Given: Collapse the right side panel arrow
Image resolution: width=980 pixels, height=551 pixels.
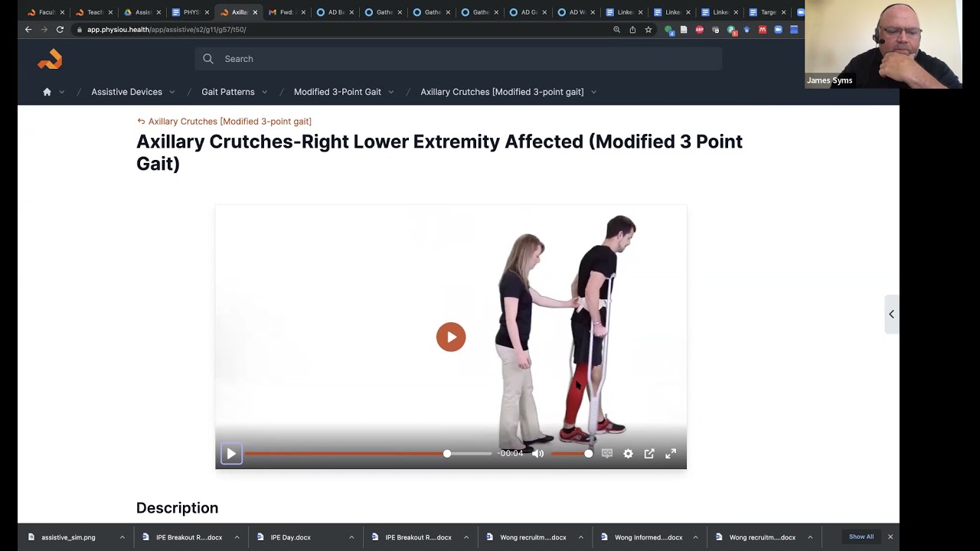Looking at the screenshot, I should click(x=891, y=314).
